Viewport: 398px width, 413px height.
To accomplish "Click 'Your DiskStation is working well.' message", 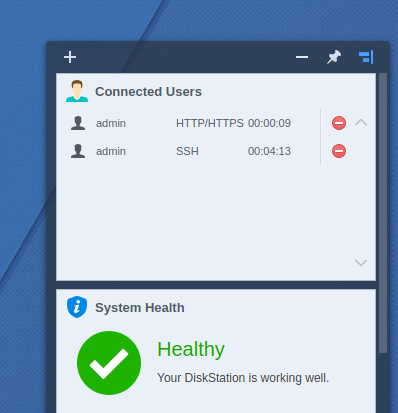I will 243,378.
